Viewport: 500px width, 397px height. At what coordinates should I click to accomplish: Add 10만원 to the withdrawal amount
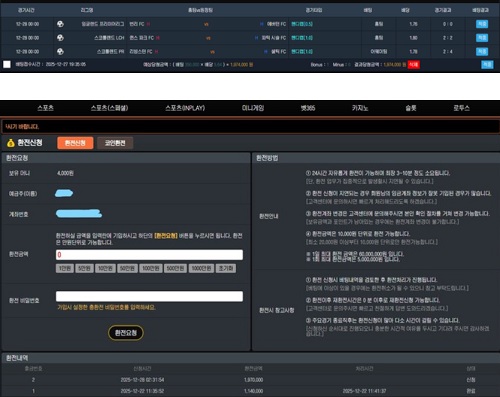(105, 268)
